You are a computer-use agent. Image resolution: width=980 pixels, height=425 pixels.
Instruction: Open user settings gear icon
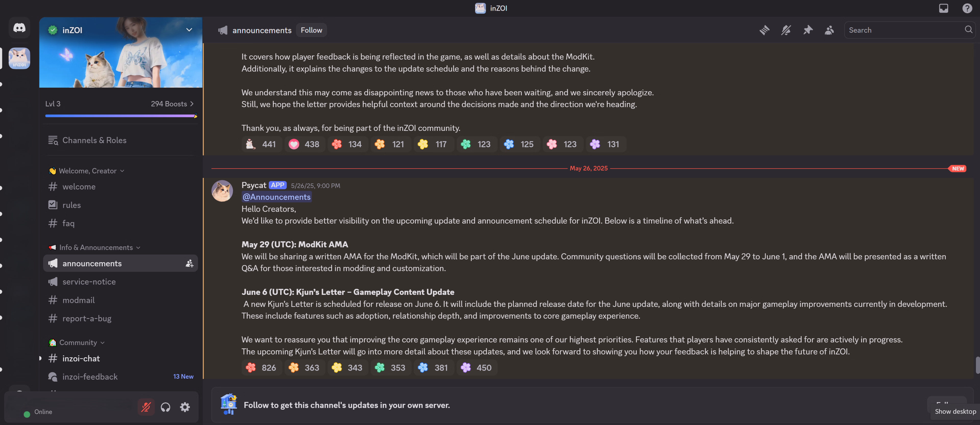pyautogui.click(x=185, y=407)
